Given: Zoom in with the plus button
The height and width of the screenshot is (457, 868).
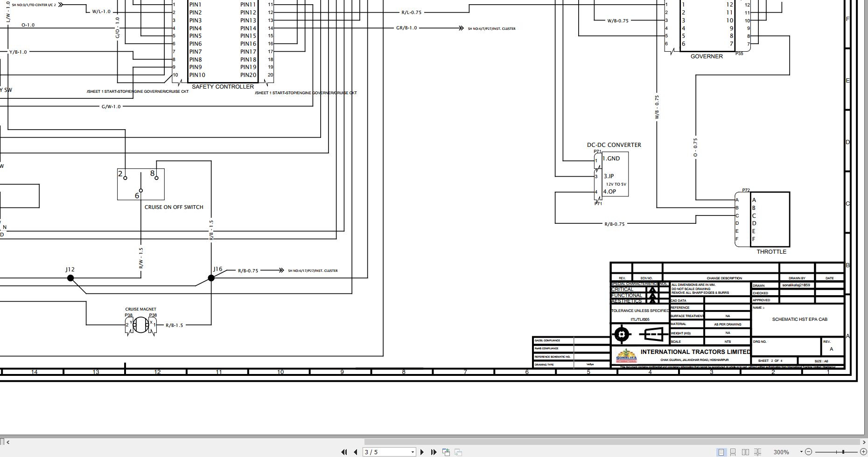Looking at the screenshot, I should (x=863, y=452).
